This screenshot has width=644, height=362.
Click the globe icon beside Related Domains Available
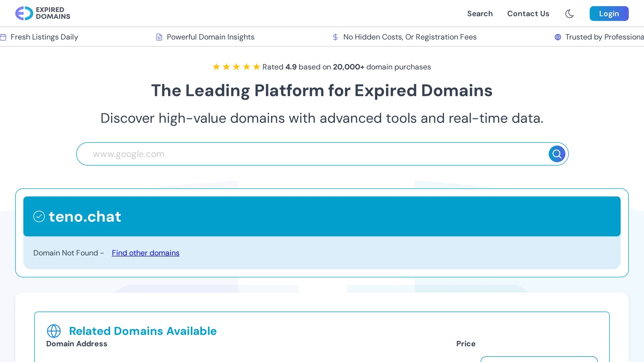coord(54,331)
